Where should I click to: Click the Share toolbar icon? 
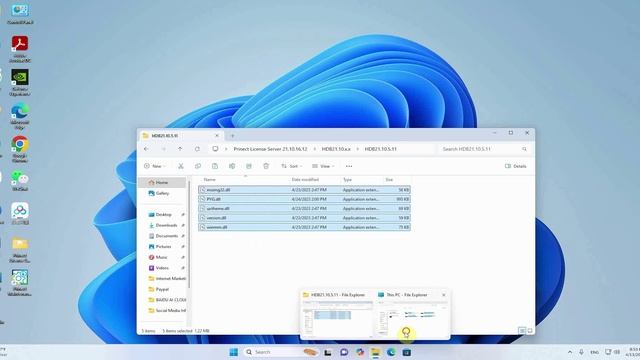(x=249, y=166)
